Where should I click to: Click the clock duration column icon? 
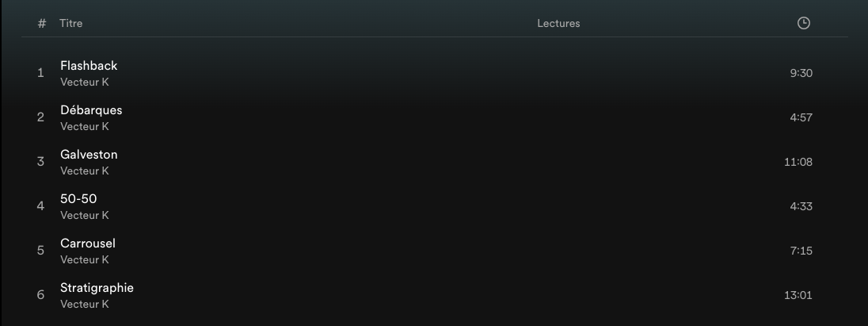803,23
